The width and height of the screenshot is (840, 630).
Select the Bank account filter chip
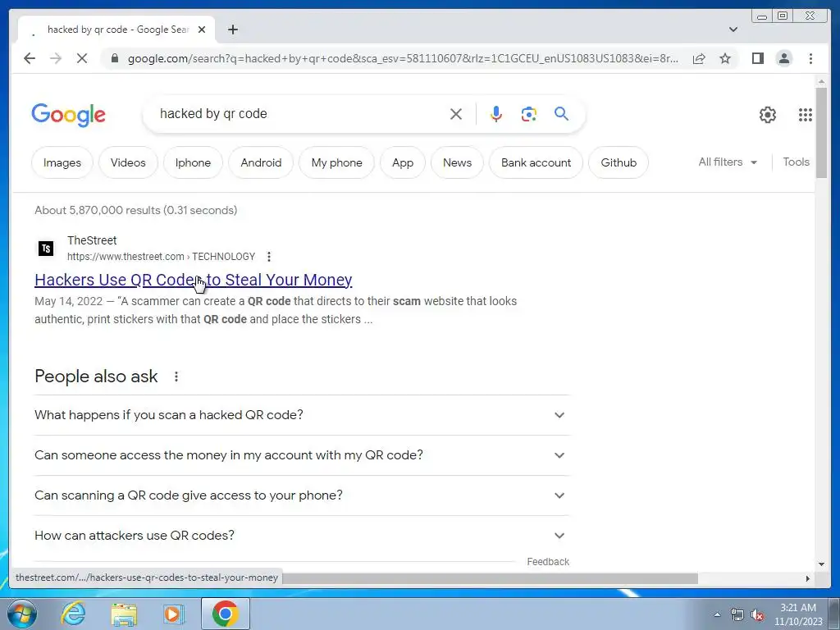click(536, 162)
